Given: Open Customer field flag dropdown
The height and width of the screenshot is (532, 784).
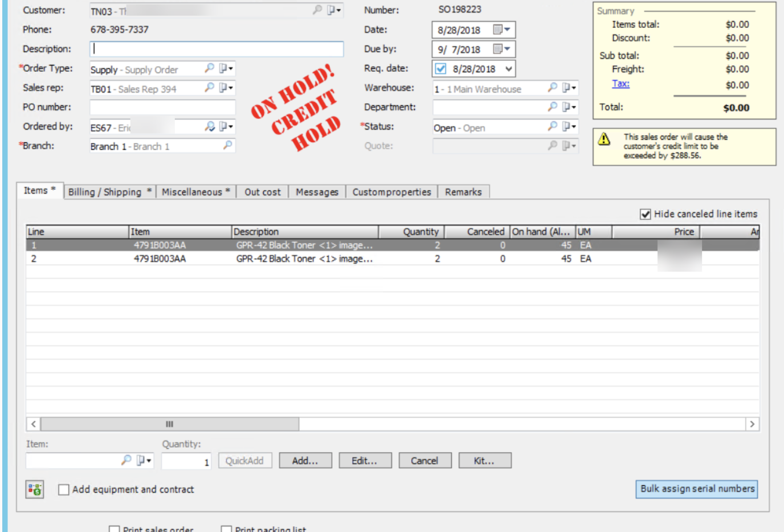Looking at the screenshot, I should (x=334, y=10).
